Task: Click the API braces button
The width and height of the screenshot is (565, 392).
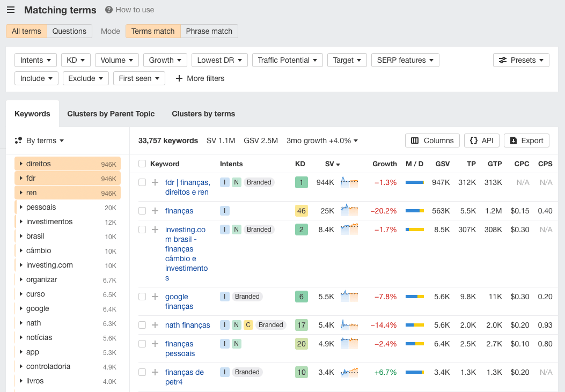Action: 481,140
